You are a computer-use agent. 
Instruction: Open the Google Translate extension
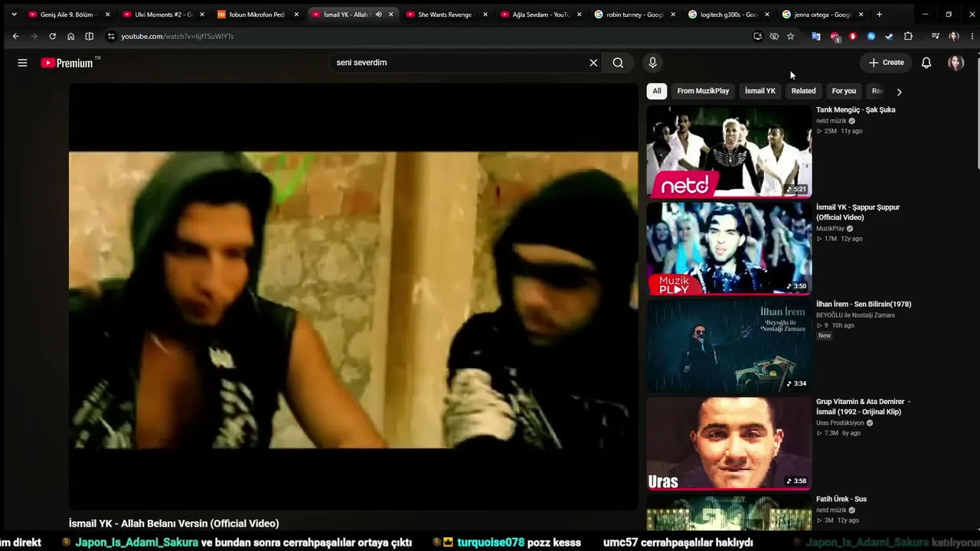pos(816,36)
